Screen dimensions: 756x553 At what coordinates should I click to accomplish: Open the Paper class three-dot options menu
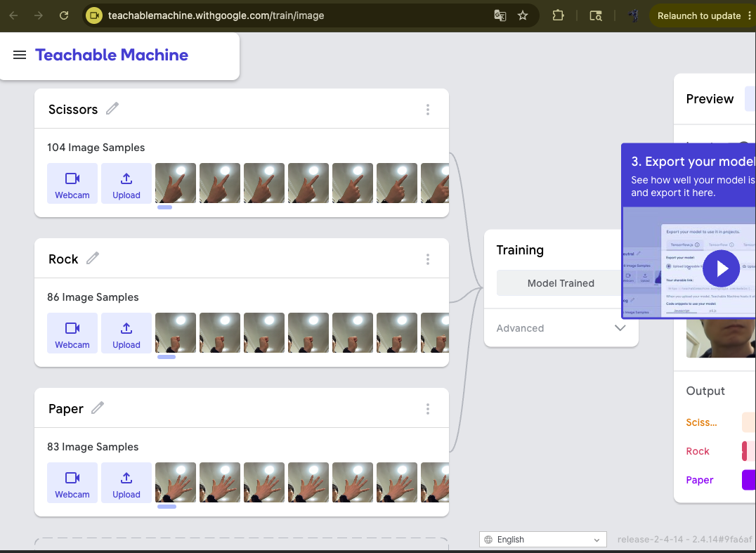coord(428,409)
